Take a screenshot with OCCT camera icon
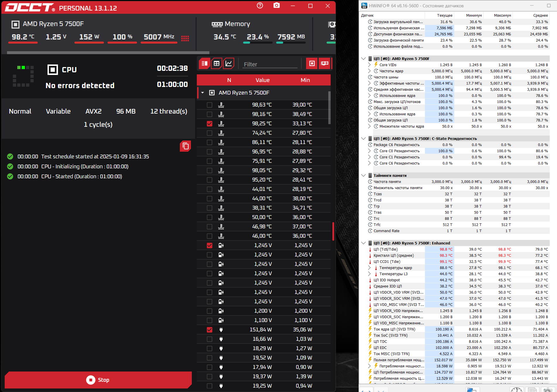The width and height of the screenshot is (557, 392). 276,6
